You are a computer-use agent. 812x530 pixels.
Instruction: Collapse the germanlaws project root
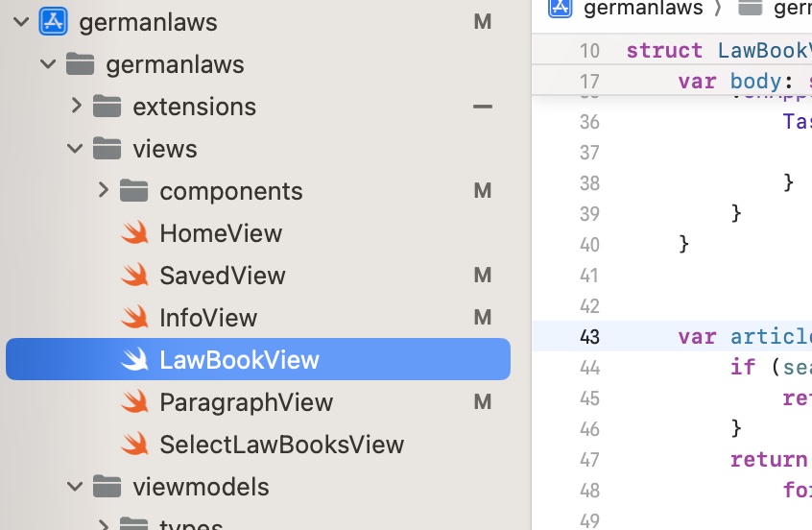(x=21, y=22)
